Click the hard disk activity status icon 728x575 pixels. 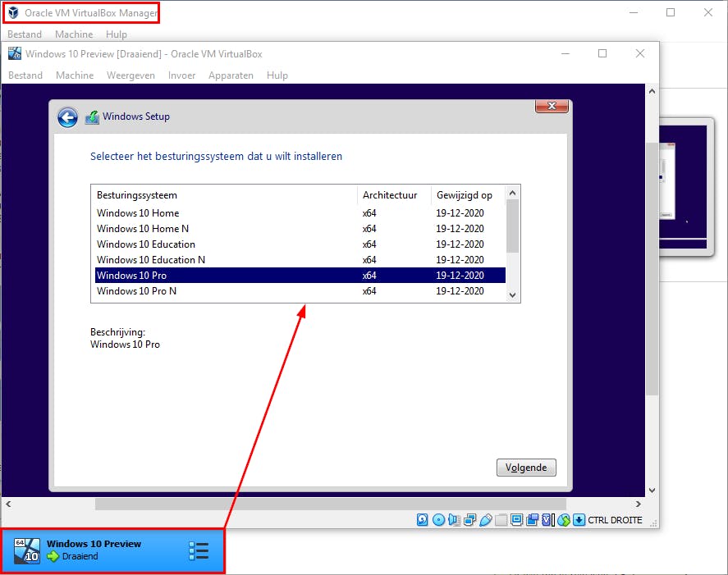pos(422,520)
